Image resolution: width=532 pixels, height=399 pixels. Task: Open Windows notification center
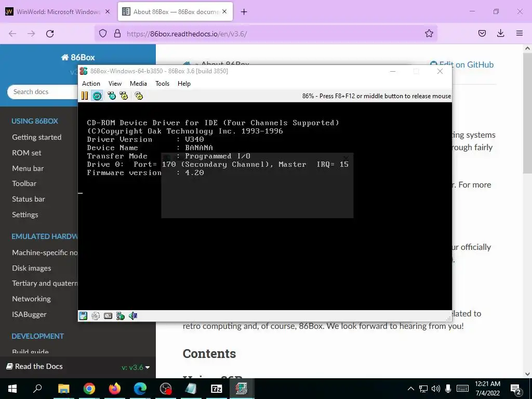click(516, 389)
